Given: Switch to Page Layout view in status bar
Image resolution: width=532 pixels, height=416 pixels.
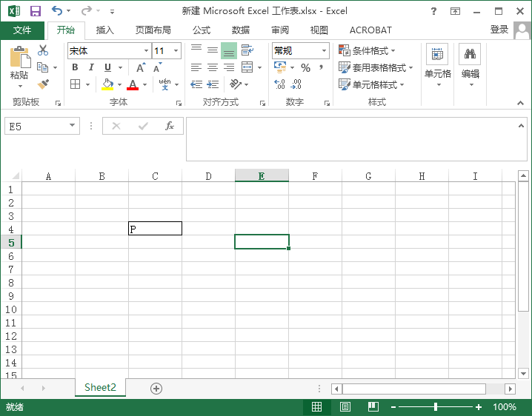Looking at the screenshot, I should coord(345,406).
